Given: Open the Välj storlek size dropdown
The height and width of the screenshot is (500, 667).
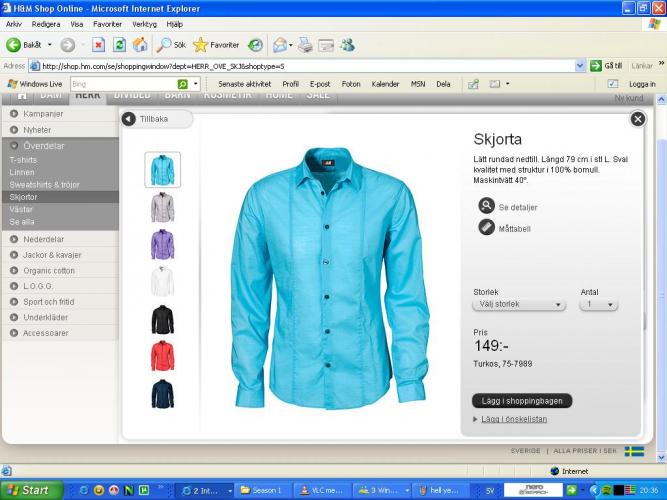Looking at the screenshot, I should point(520,304).
